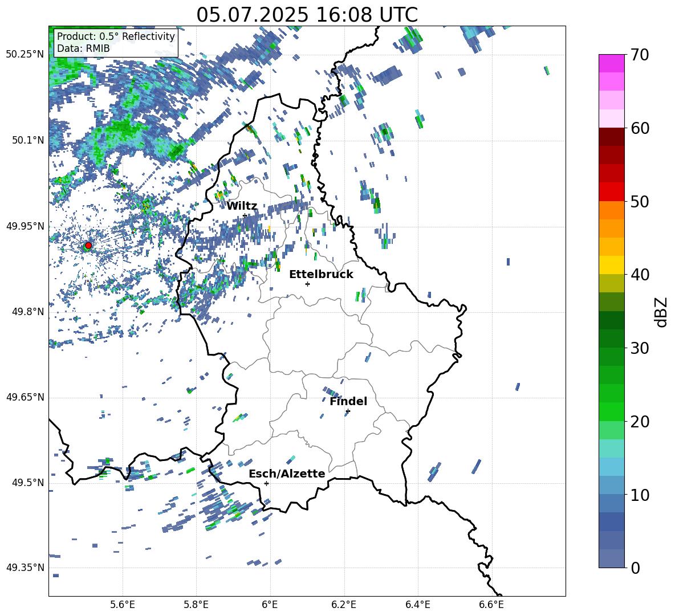Click the cross marker at Wiltz

pyautogui.click(x=245, y=216)
